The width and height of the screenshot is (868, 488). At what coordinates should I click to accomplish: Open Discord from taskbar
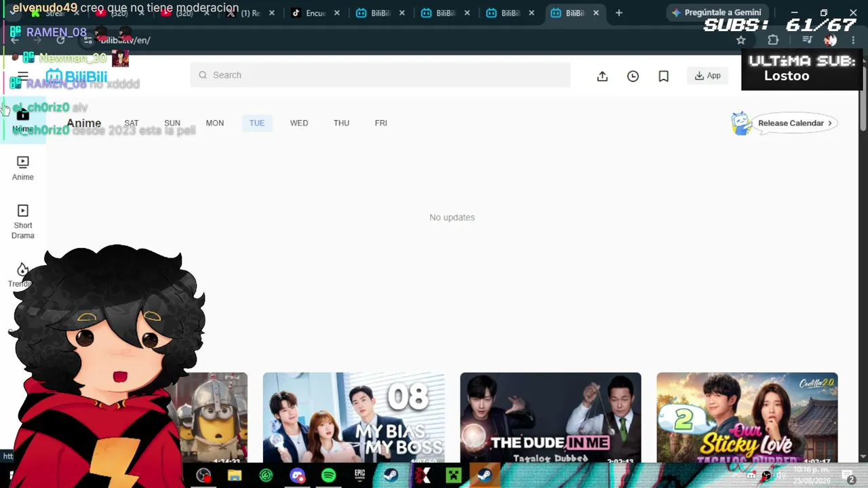pos(297,476)
